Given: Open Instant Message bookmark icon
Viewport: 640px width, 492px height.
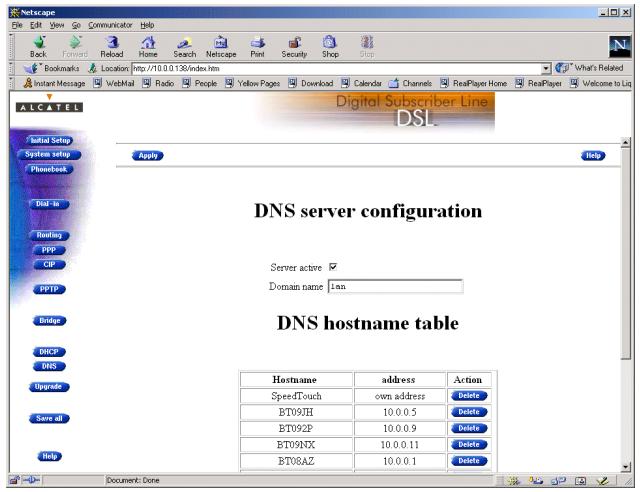Looking at the screenshot, I should click(x=28, y=83).
